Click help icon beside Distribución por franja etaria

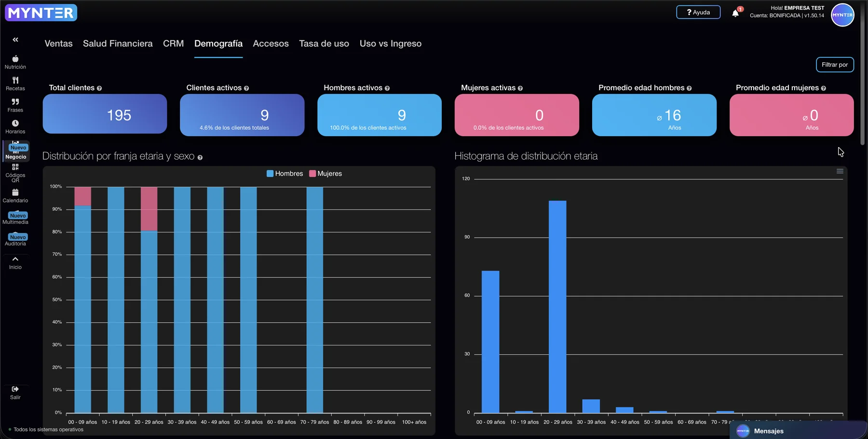pos(200,158)
